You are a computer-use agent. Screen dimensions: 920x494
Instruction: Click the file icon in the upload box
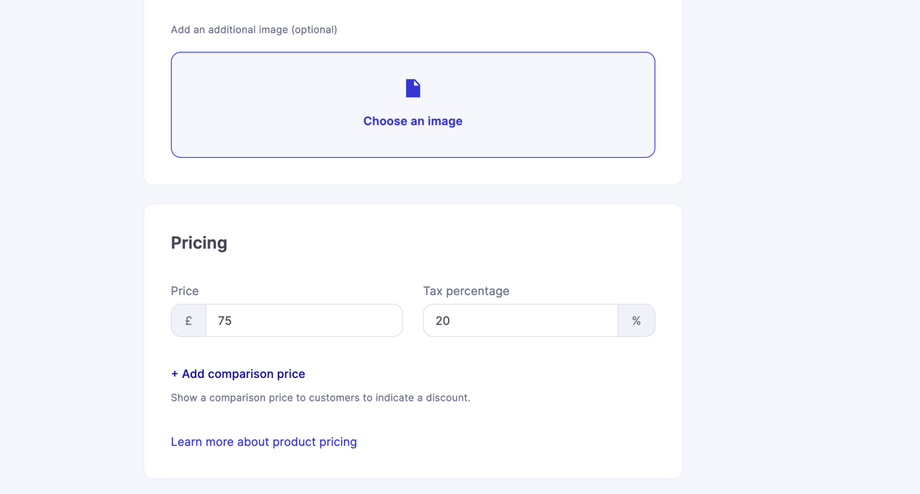click(x=413, y=88)
